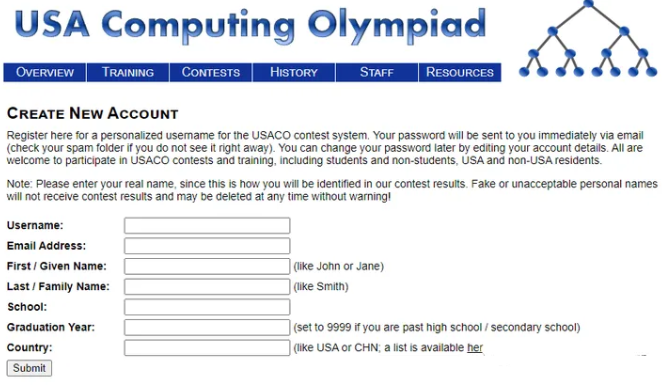Screen dimensions: 662x386
Task: Focus the School input box
Action: click(207, 307)
